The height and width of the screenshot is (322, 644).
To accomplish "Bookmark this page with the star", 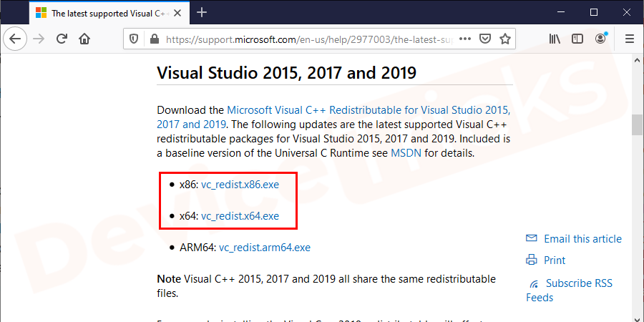I will click(504, 39).
